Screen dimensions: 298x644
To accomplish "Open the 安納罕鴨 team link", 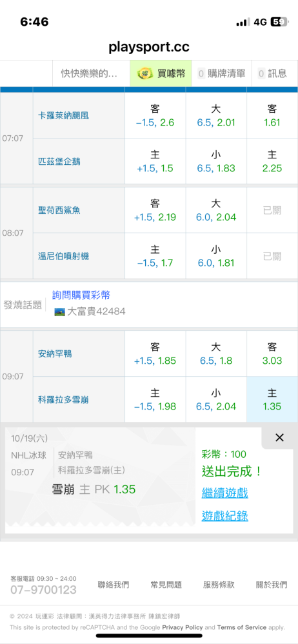I will [55, 353].
